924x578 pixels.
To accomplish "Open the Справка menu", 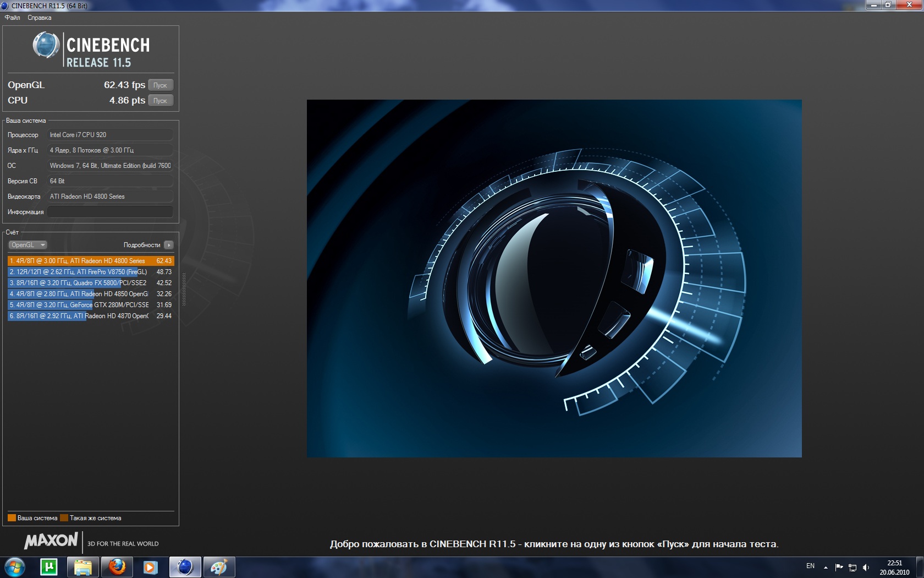I will 40,18.
